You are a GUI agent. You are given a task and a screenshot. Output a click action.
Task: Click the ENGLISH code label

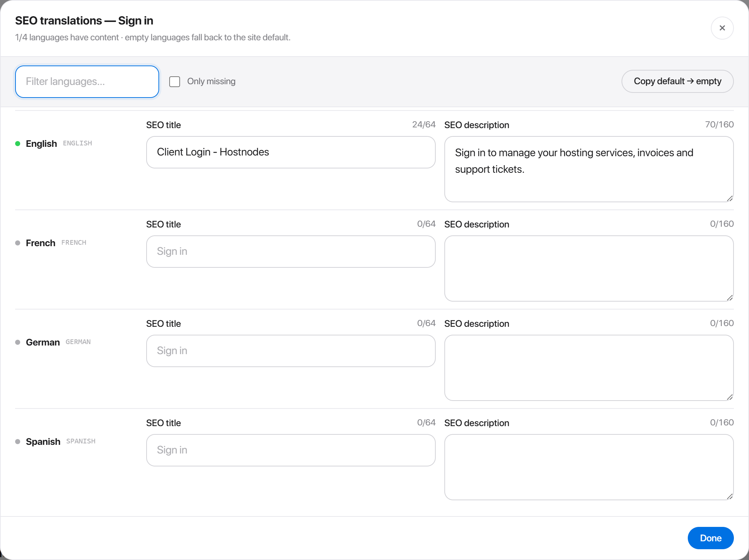(x=77, y=143)
